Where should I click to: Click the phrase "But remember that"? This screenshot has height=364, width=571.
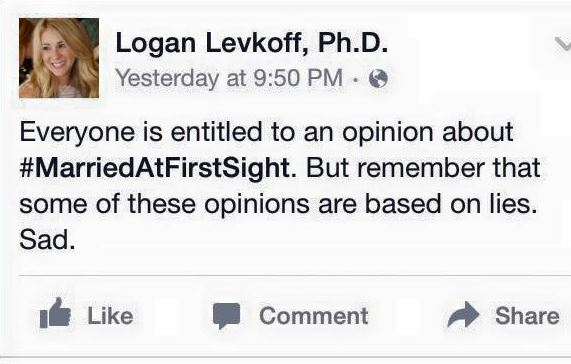click(423, 168)
